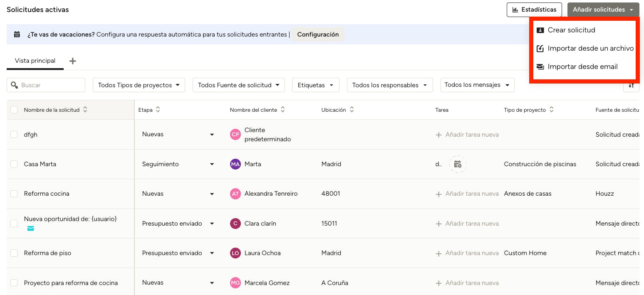
Task: Click the column sort settings icon right of filters
Action: coord(631,85)
